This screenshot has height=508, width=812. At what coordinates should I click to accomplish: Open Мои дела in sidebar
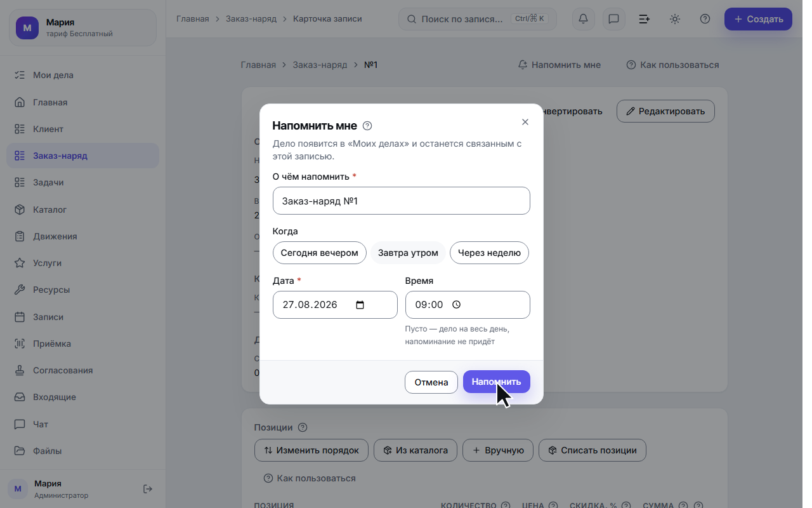[82, 75]
